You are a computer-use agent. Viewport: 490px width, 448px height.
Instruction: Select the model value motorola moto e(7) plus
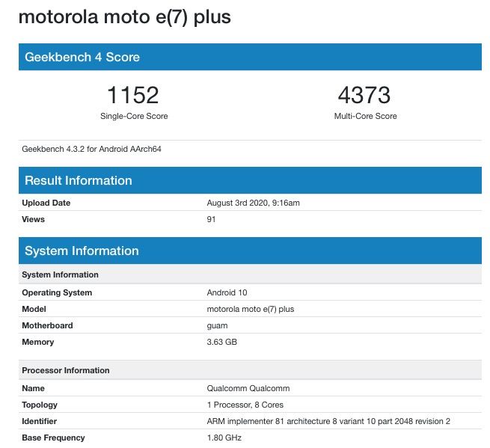click(x=251, y=309)
